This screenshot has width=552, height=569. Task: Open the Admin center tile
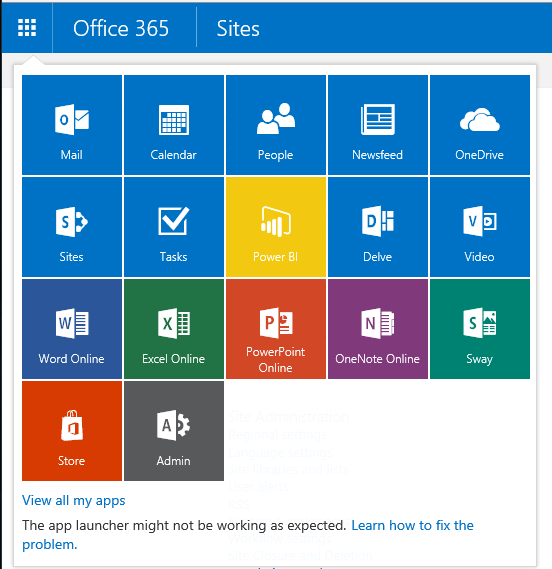pos(174,431)
